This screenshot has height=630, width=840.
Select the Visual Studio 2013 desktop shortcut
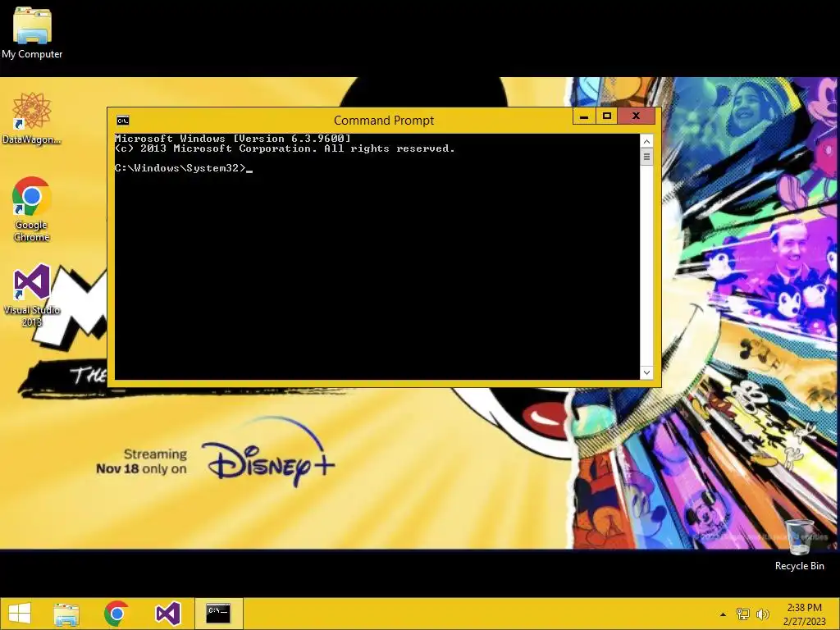click(32, 294)
